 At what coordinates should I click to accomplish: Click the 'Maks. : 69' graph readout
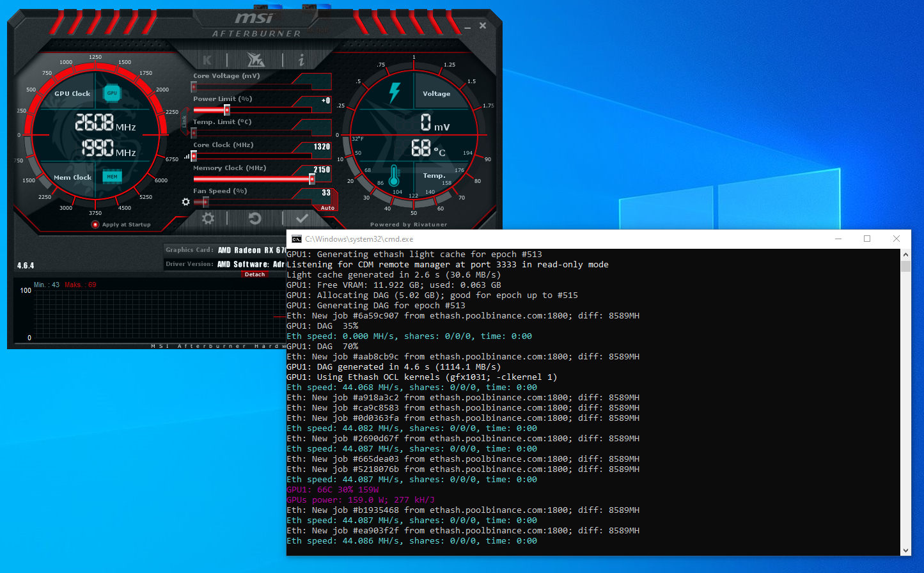(81, 285)
